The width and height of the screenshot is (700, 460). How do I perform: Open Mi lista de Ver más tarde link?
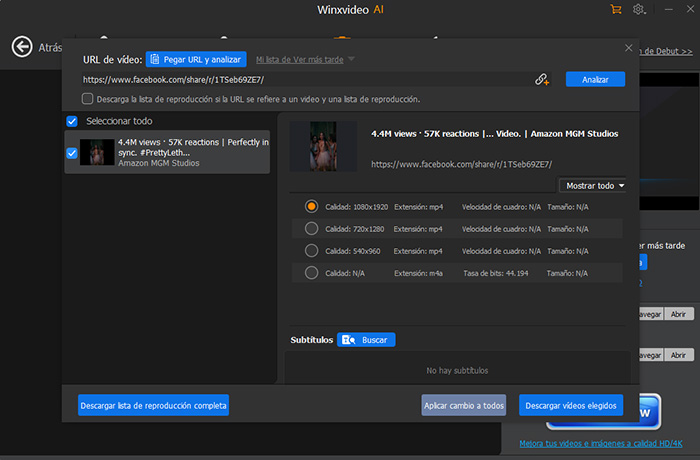pyautogui.click(x=300, y=59)
